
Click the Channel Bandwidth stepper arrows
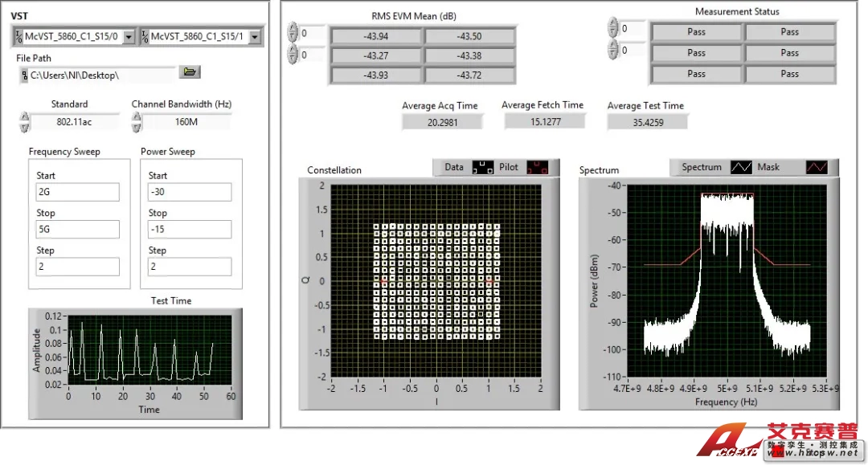(x=137, y=122)
